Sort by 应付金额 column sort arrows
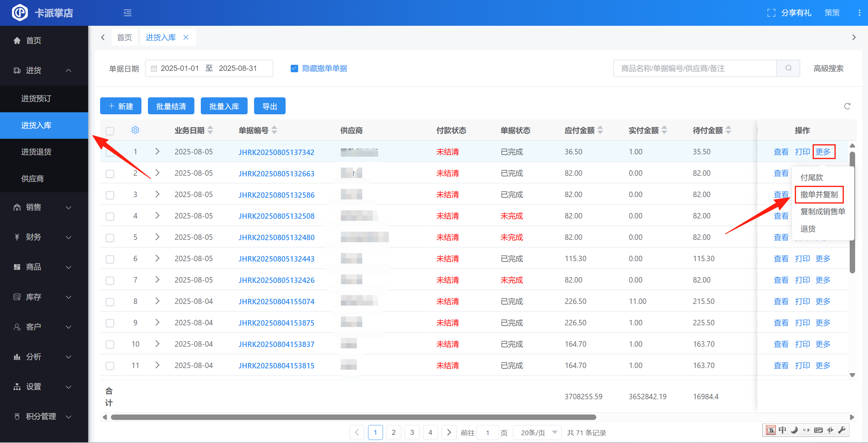Viewport: 868px width, 443px height. click(x=600, y=130)
